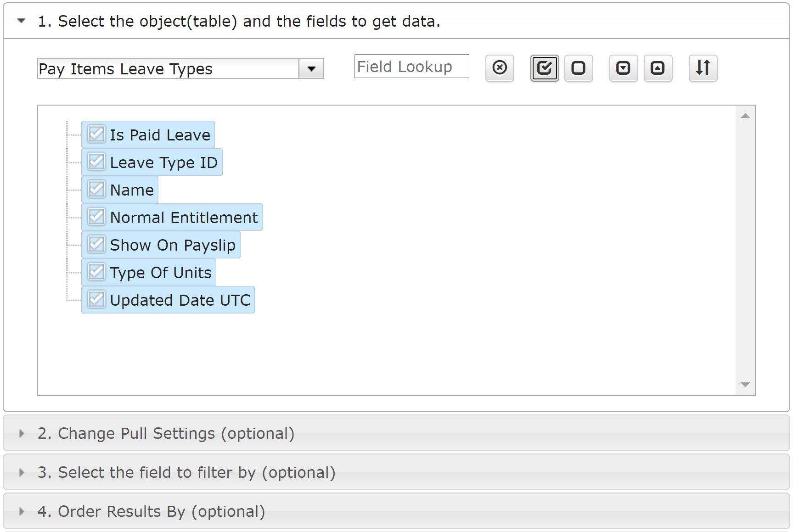Toggle the Is Paid Leave checkbox
793x532 pixels.
coord(96,134)
